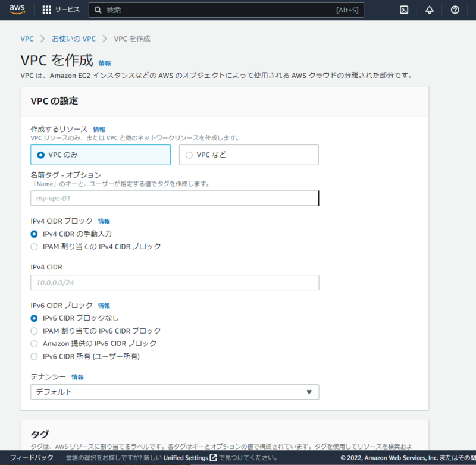Go to VPC breadcrumb link
Viewport: 476px width, 465px height.
tap(27, 39)
